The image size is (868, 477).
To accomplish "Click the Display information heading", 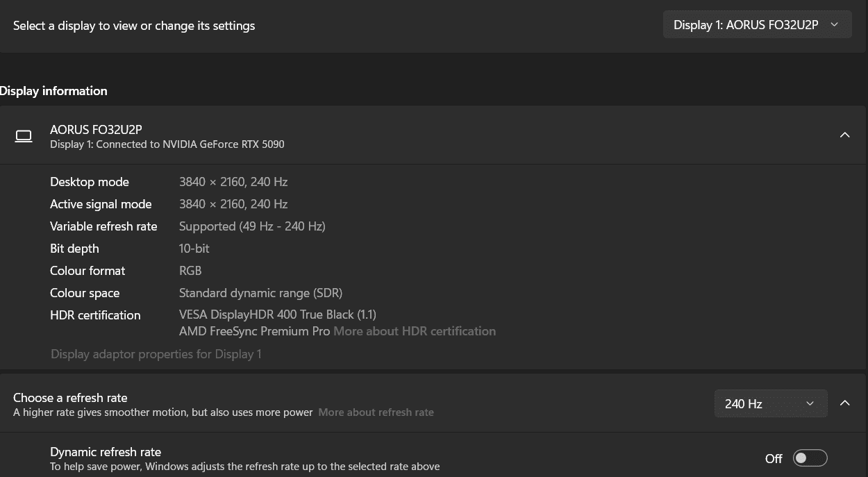I will point(53,91).
